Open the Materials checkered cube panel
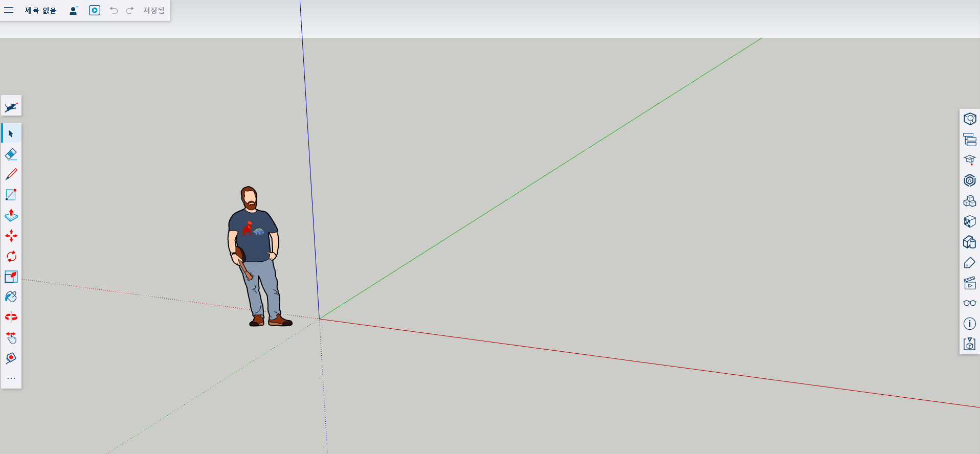Screen dimensions: 980x454 (x=970, y=221)
